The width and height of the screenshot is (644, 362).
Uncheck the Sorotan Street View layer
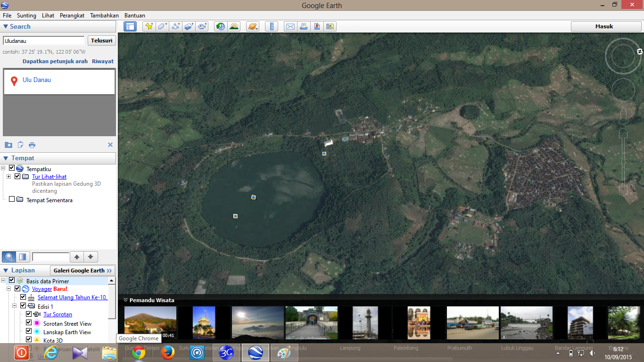click(29, 323)
